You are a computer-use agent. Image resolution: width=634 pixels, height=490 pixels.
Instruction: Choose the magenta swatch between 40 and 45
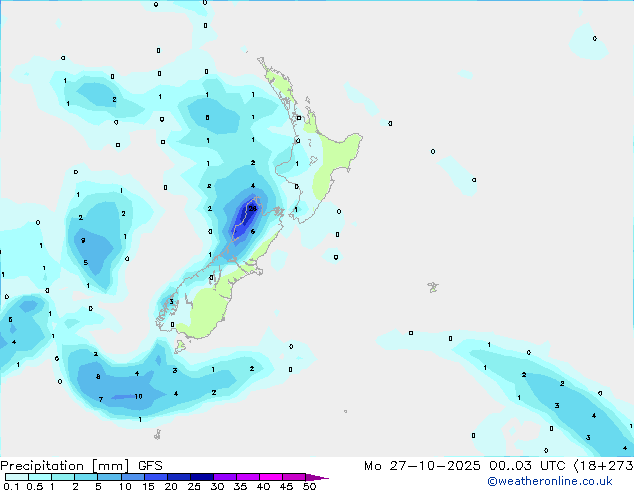(271, 477)
